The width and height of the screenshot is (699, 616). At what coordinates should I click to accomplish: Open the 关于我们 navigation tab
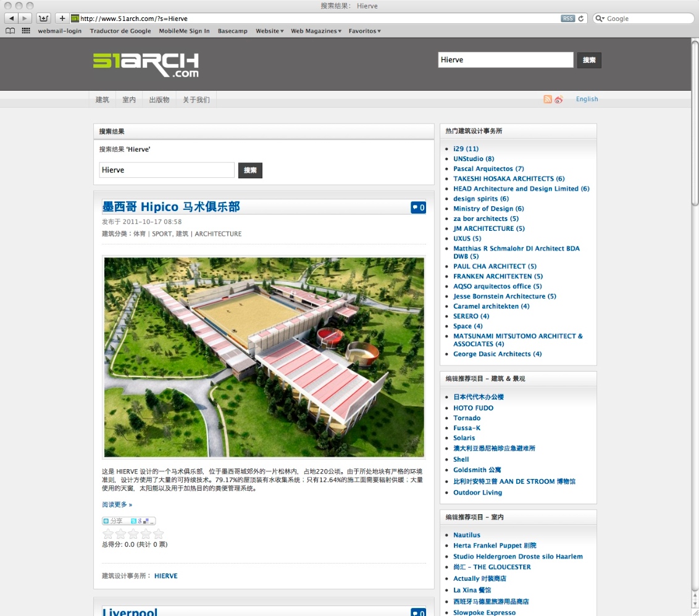point(196,99)
